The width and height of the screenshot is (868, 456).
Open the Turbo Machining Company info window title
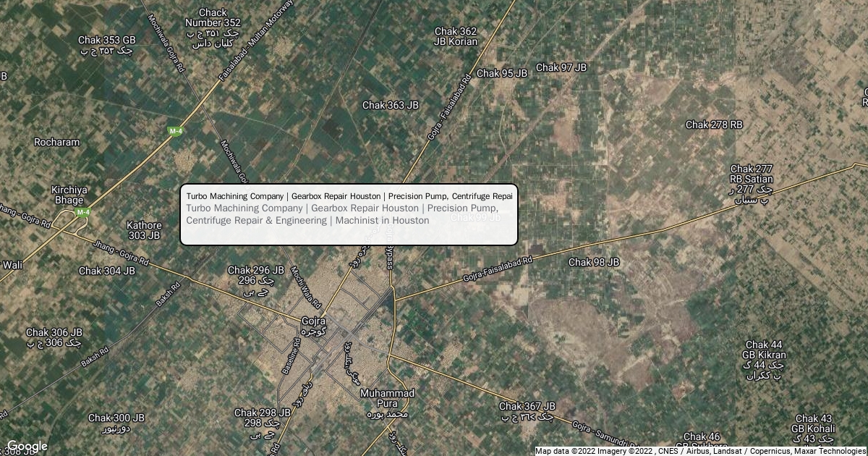tap(349, 196)
